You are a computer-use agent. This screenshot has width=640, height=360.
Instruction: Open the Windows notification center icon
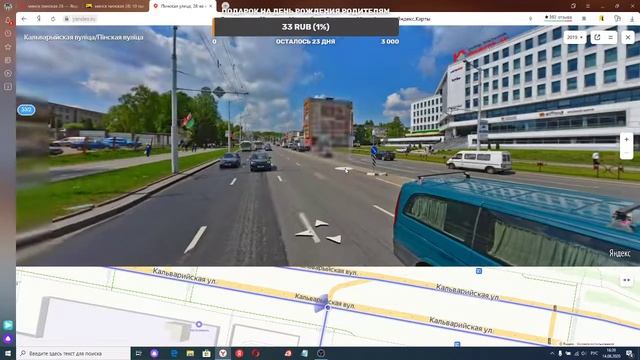pos(630,353)
